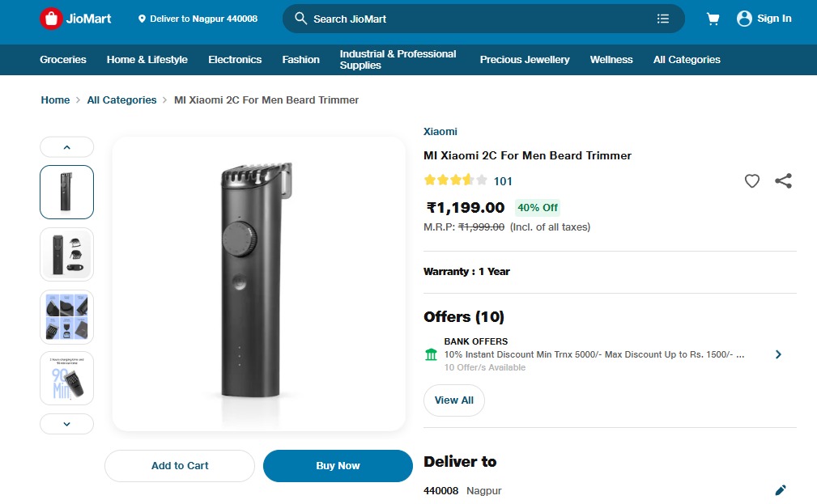The width and height of the screenshot is (817, 504).
Task: Click the Add to Cart button
Action: click(180, 466)
